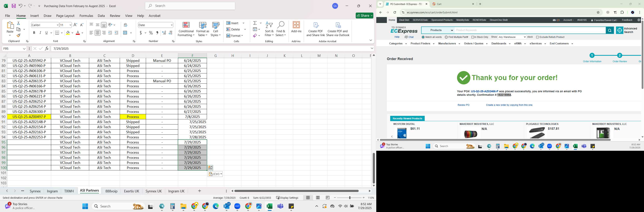This screenshot has height=212, width=644.
Task: Open File Explorer from Windows taskbar
Action: [x=183, y=206]
